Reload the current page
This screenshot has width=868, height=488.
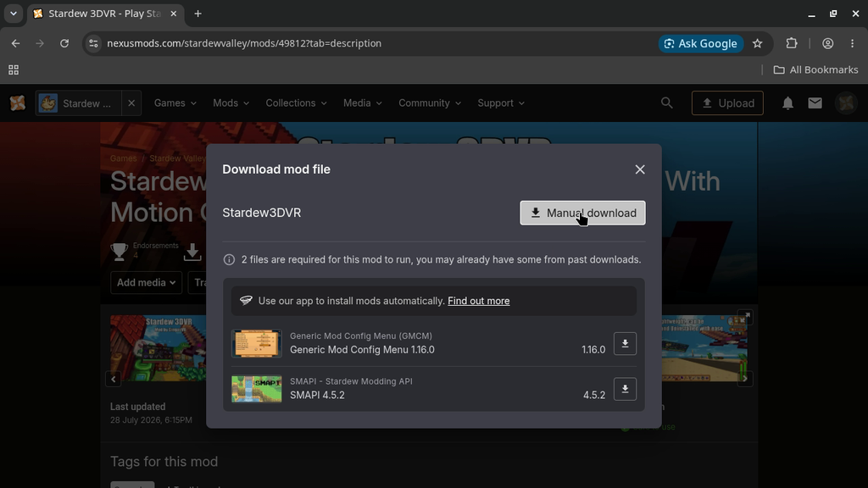(x=64, y=43)
